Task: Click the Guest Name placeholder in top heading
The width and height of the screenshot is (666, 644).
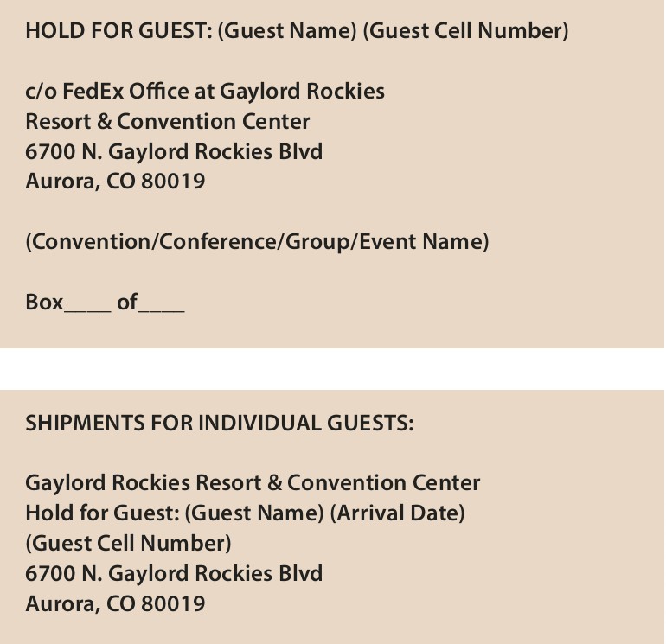Action: point(287,31)
